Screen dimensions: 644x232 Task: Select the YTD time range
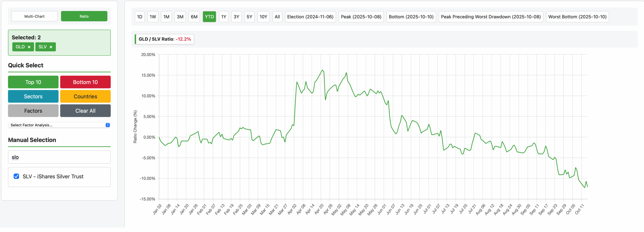click(x=209, y=17)
